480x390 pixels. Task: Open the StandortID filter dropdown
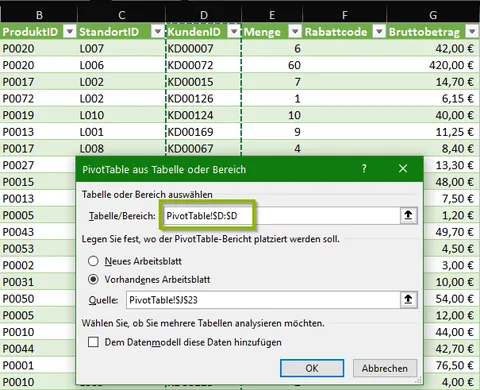pyautogui.click(x=157, y=32)
